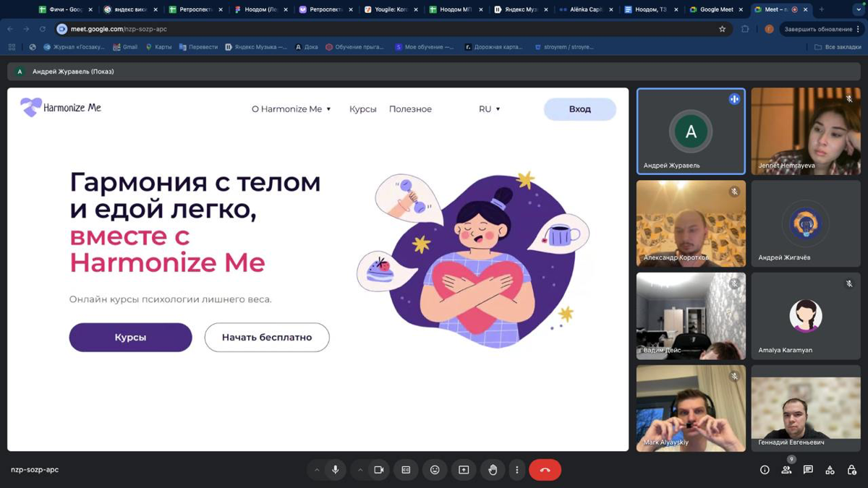This screenshot has width=868, height=488.
Task: Click the Вход login button
Action: coord(580,109)
